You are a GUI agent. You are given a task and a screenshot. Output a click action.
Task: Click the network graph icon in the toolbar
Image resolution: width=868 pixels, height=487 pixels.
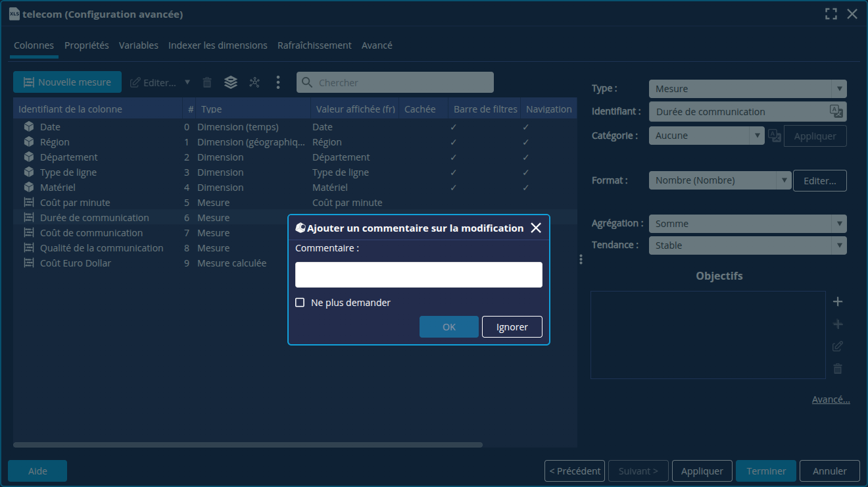[254, 82]
